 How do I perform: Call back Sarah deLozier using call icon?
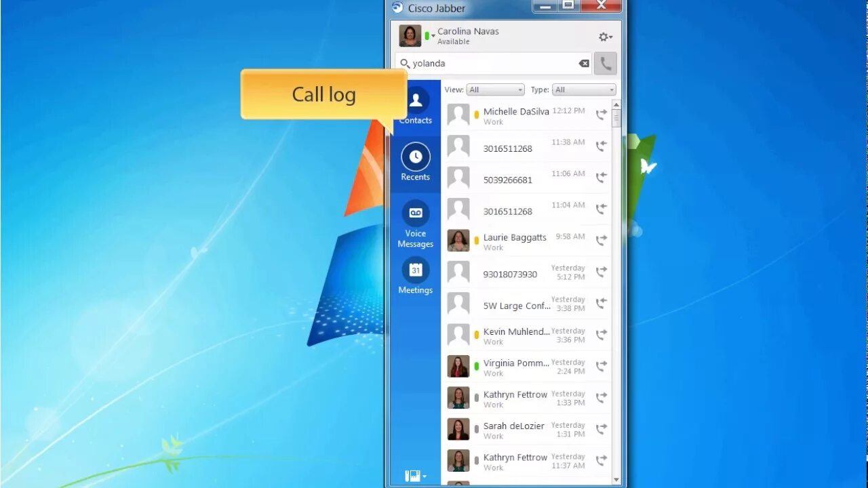coord(601,429)
